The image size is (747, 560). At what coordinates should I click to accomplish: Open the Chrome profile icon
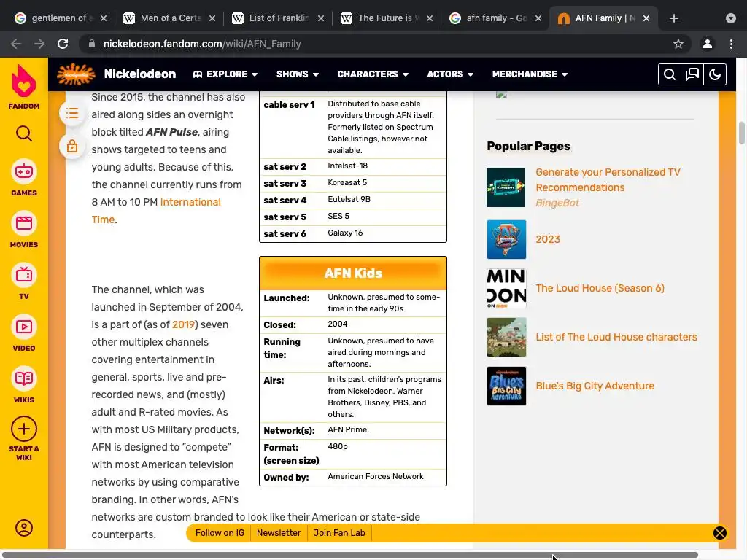point(708,44)
